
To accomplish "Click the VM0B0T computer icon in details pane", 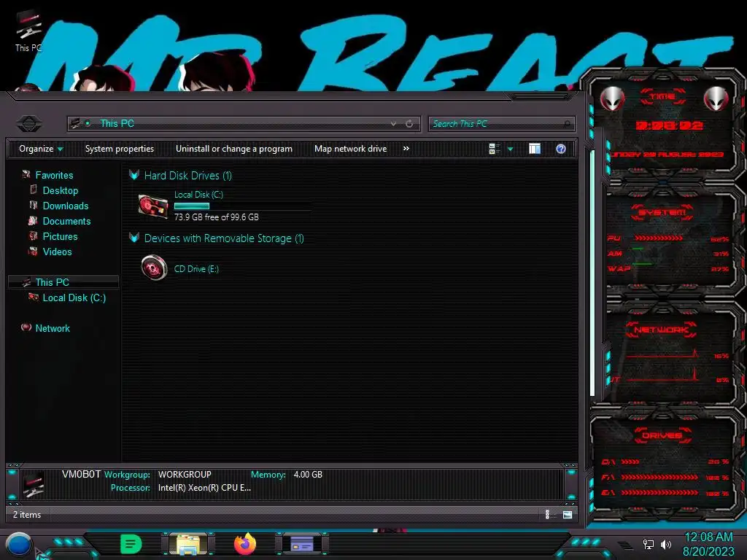I will click(34, 484).
